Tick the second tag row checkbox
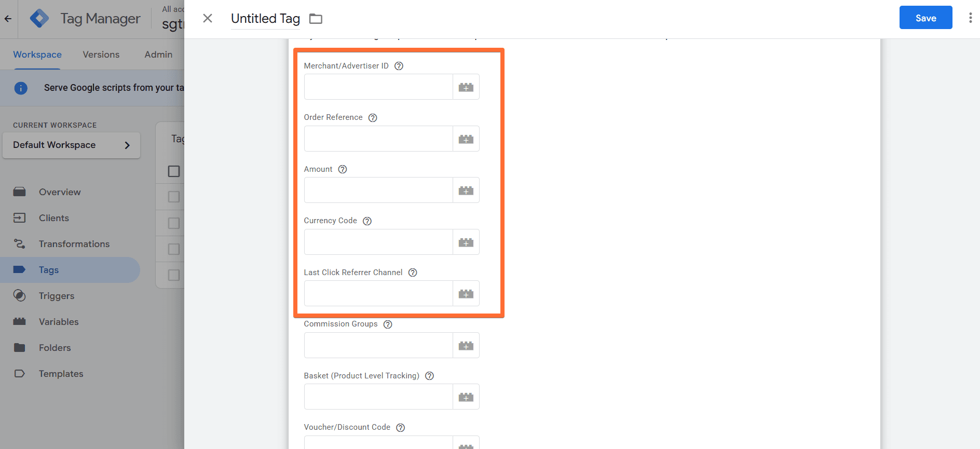The width and height of the screenshot is (980, 449). click(174, 223)
